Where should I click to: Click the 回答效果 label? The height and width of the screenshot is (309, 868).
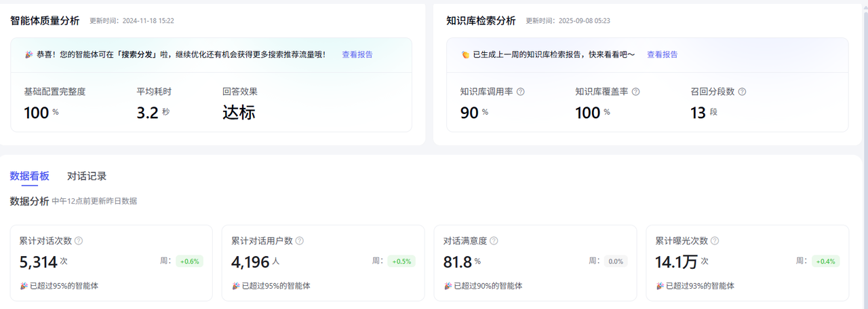240,92
